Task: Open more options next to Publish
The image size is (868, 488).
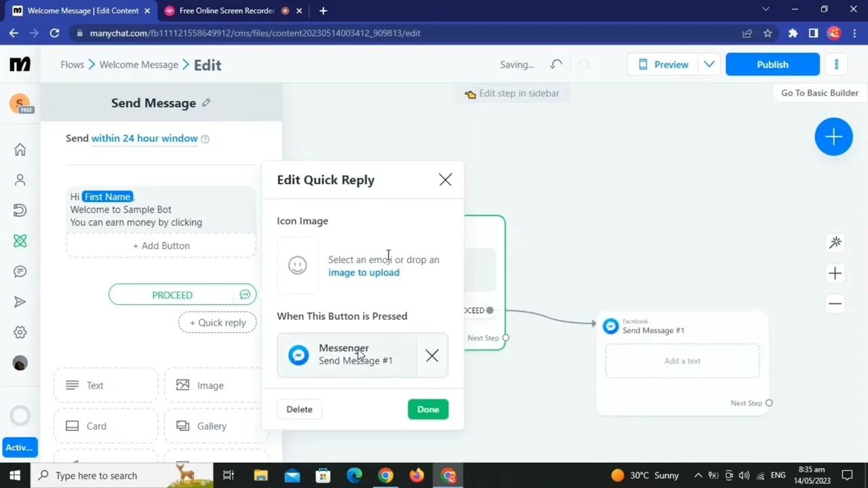Action: coord(836,64)
